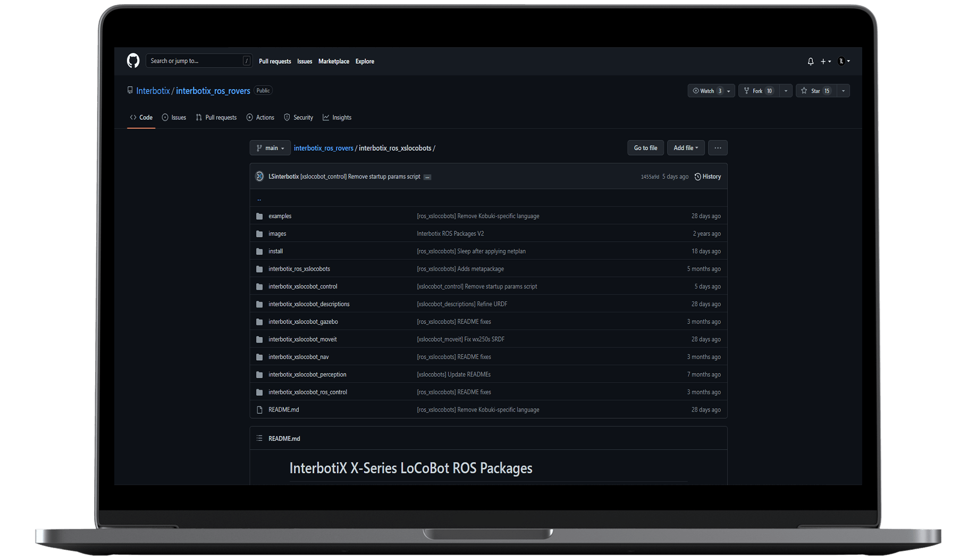Open the notifications bell
Image resolution: width=960 pixels, height=560 pixels.
coord(810,62)
